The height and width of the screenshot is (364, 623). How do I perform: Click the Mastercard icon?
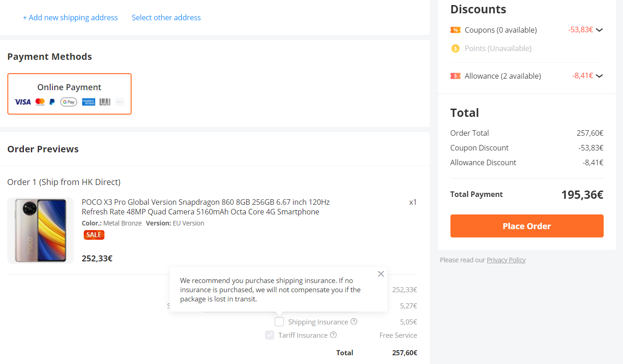coord(40,102)
